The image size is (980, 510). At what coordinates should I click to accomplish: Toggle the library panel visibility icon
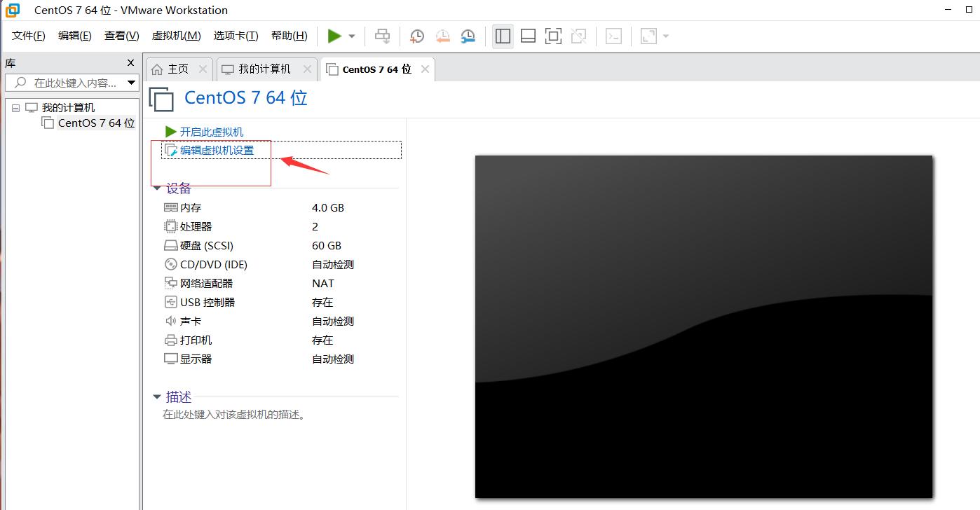pos(503,36)
